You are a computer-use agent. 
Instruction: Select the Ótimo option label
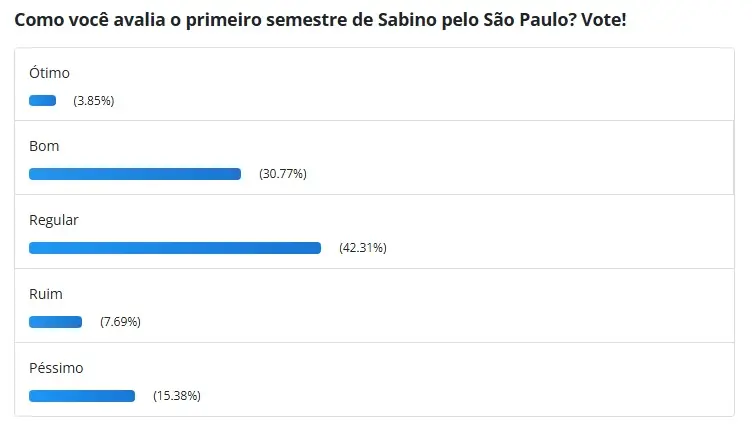coord(49,73)
